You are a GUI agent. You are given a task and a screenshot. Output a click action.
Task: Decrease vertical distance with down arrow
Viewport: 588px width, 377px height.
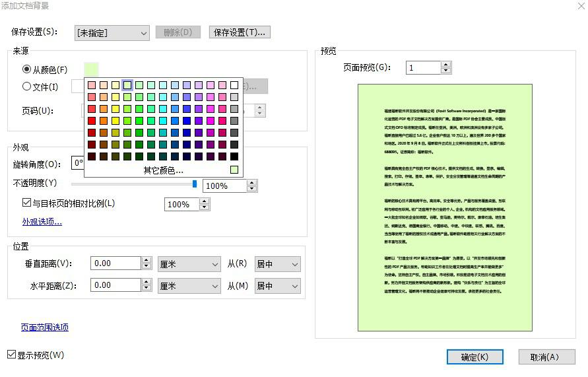(147, 267)
